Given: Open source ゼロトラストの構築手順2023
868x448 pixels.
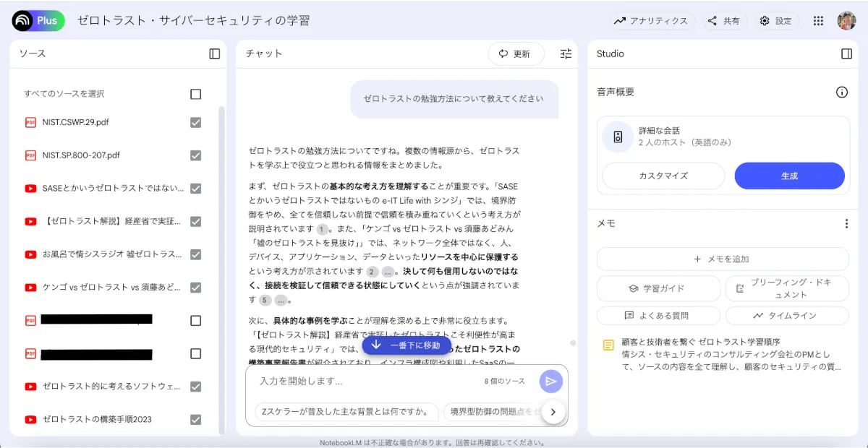Looking at the screenshot, I should click(x=97, y=419).
